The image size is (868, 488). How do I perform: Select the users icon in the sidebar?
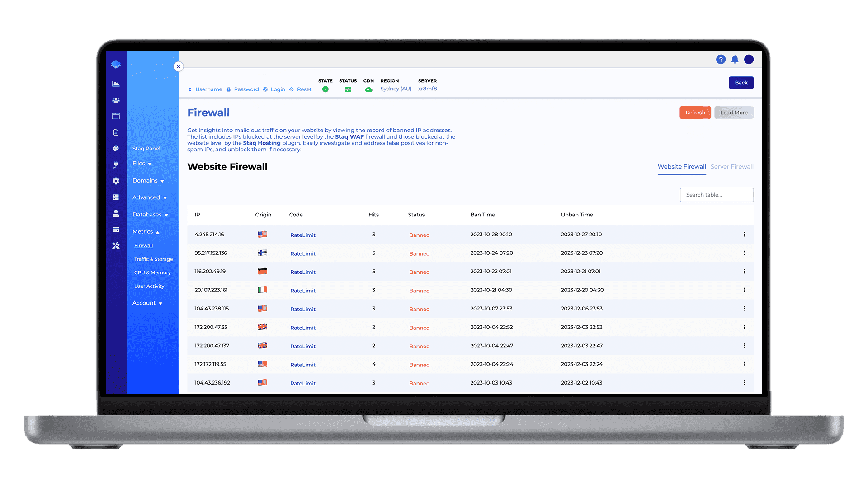coord(116,100)
